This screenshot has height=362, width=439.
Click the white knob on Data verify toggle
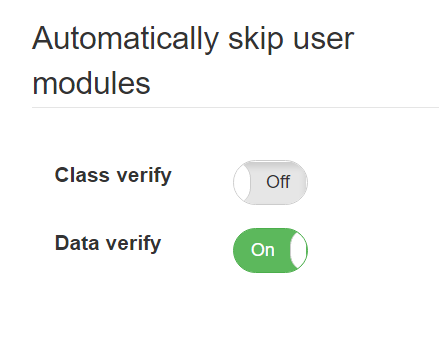[x=299, y=250]
